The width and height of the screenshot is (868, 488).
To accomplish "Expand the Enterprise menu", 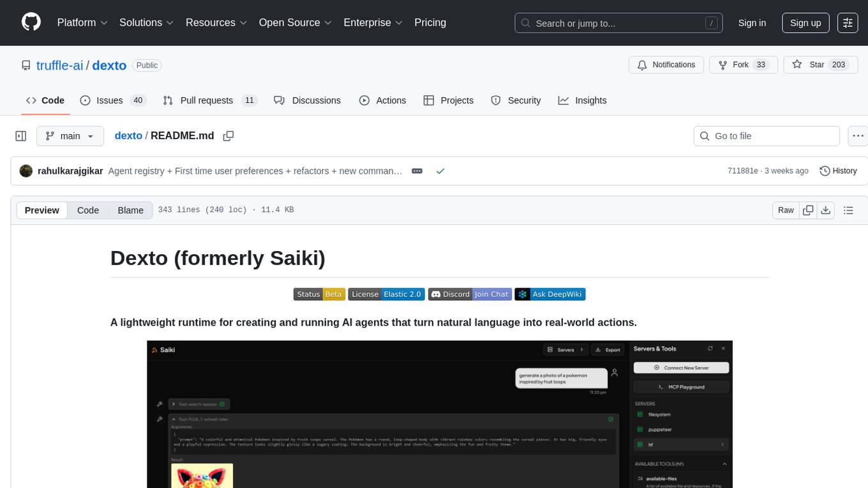I will click(373, 22).
